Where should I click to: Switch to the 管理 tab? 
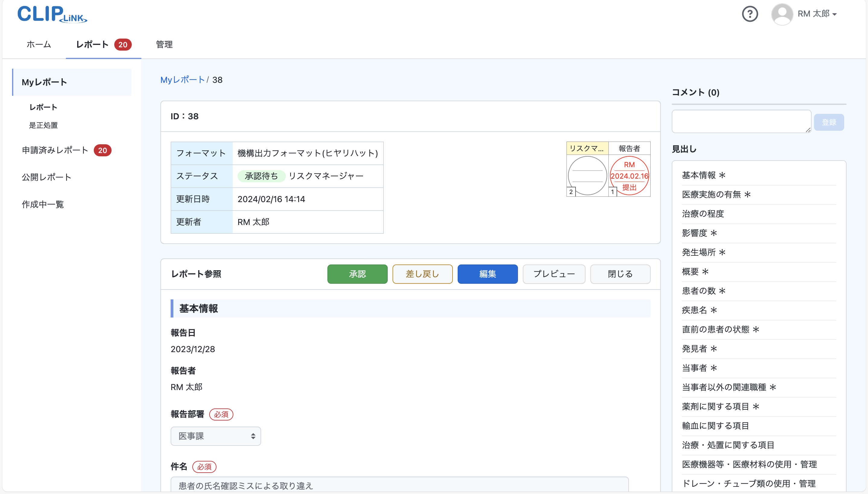(164, 45)
